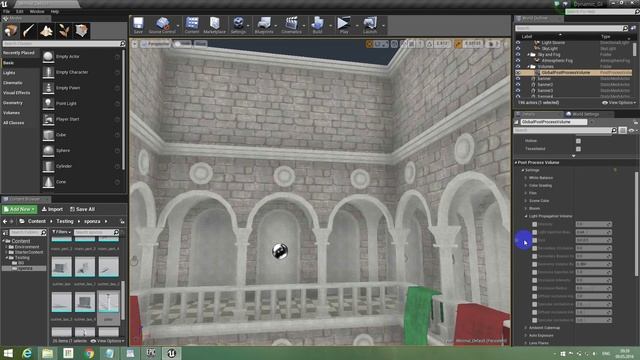Click the World Outliner search field
Image resolution: width=640 pixels, height=360 pixels.
[x=571, y=28]
